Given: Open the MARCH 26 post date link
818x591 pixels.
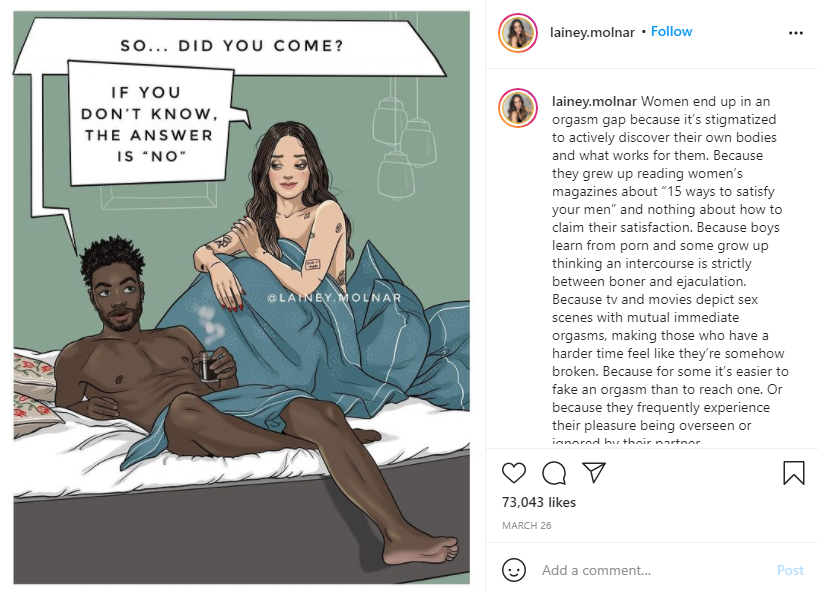Looking at the screenshot, I should (x=526, y=525).
